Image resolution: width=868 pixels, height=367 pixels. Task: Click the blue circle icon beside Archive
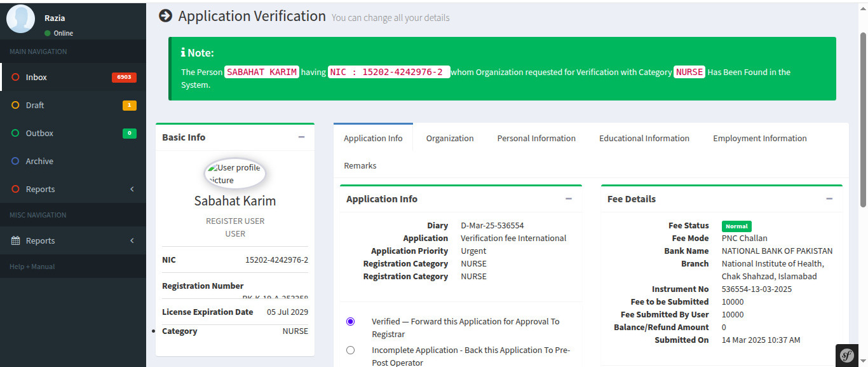point(15,161)
